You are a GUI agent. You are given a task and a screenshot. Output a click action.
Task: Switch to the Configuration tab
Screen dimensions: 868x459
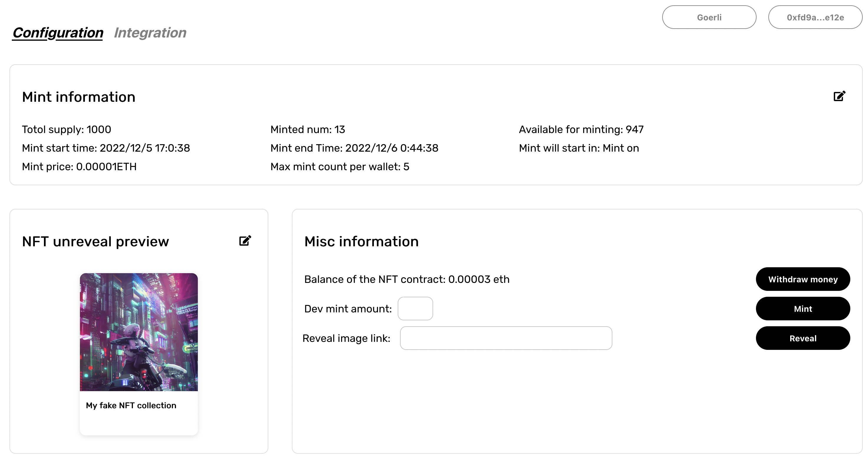(x=57, y=33)
